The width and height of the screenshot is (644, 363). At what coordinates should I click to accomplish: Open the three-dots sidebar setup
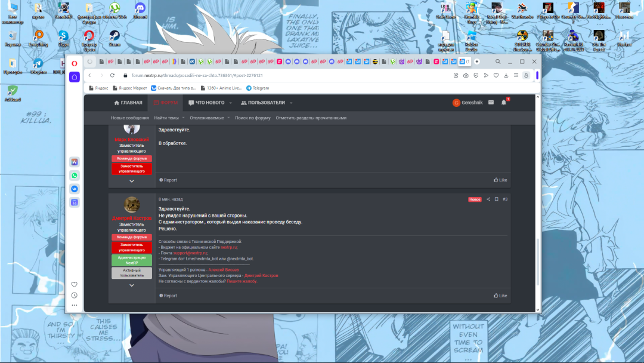(75, 305)
